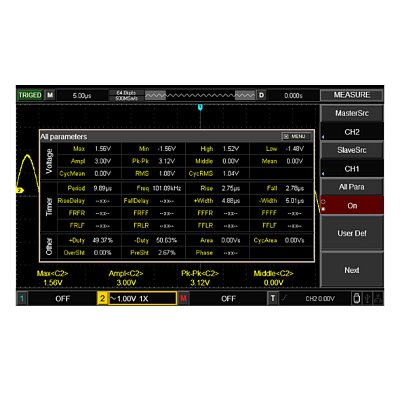
Task: Click the USB connection icon
Action: tap(367, 298)
